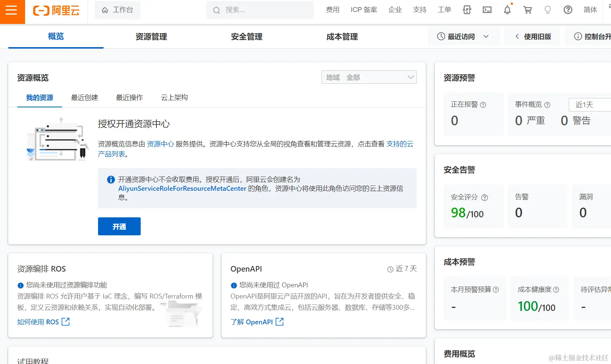
Task: Click the 使用旧版 button
Action: [532, 36]
